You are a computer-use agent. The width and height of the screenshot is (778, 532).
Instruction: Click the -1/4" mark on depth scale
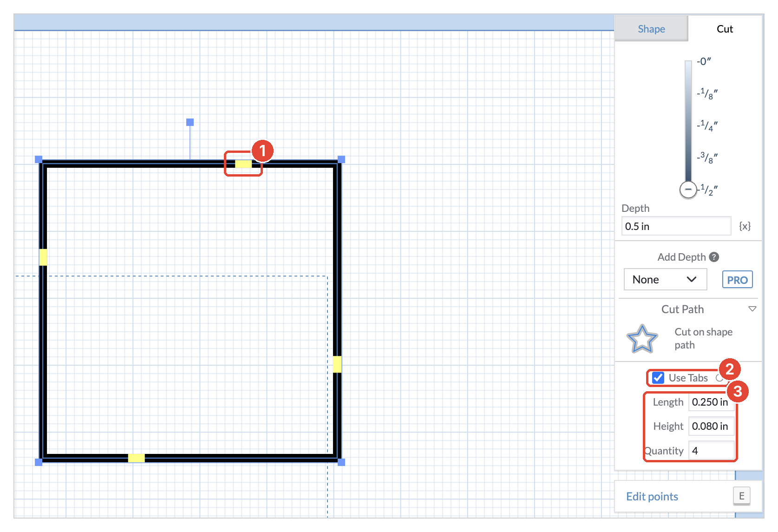click(707, 125)
